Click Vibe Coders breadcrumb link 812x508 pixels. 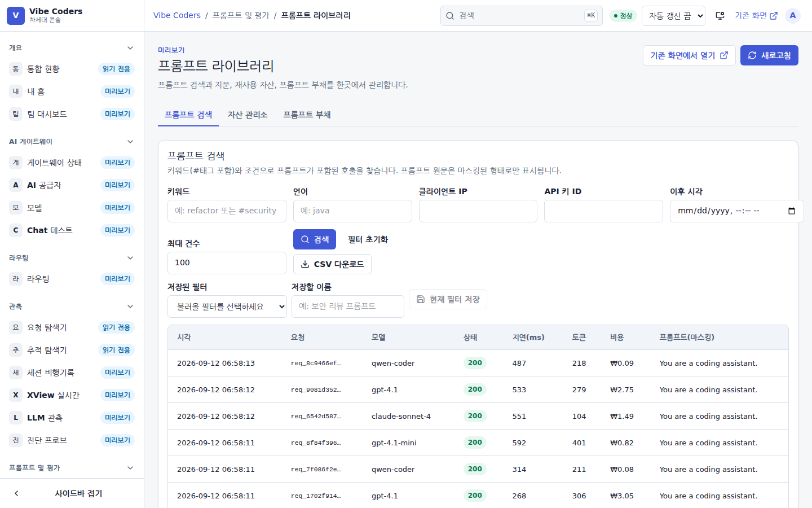(177, 15)
